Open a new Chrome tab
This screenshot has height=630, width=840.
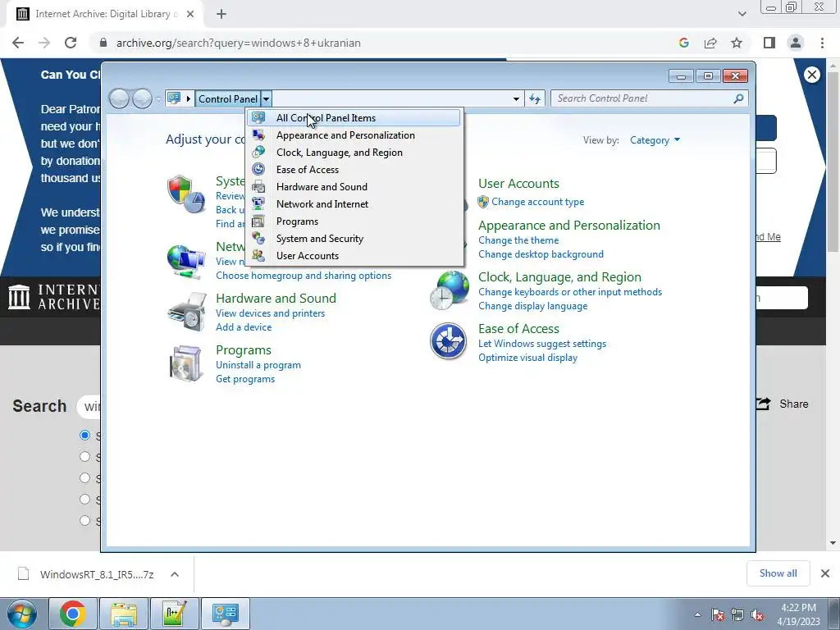221,14
